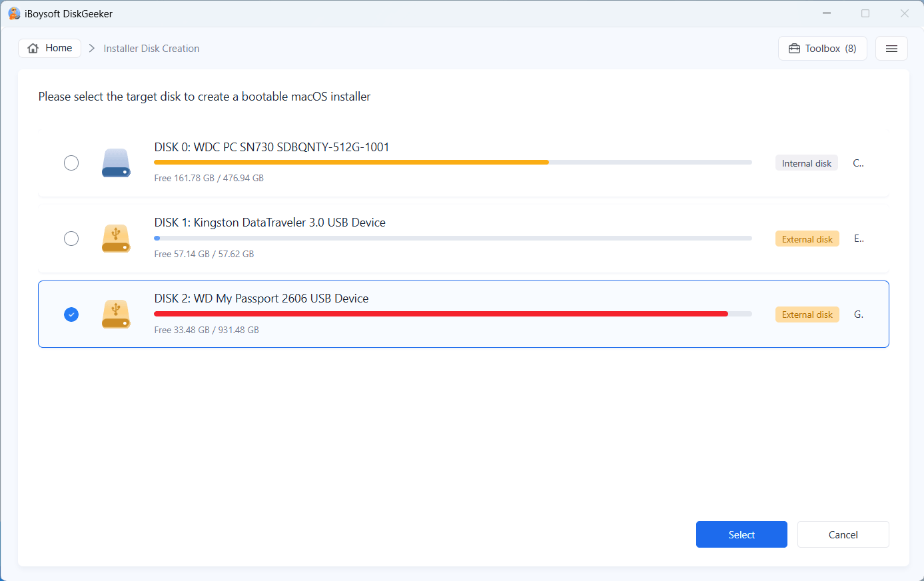This screenshot has width=924, height=581.
Task: Click the Installer Disk Creation breadcrumb
Action: pos(151,49)
